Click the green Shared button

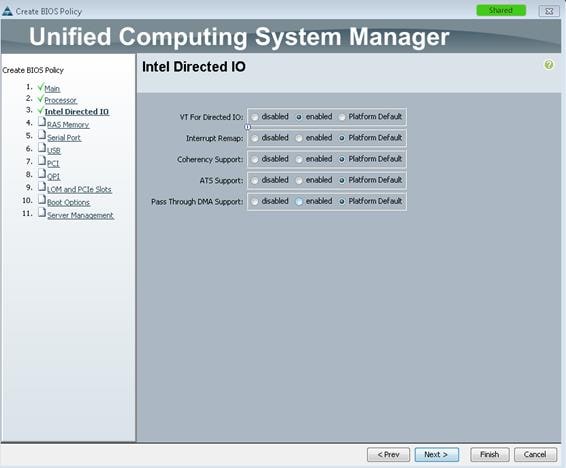click(x=501, y=10)
